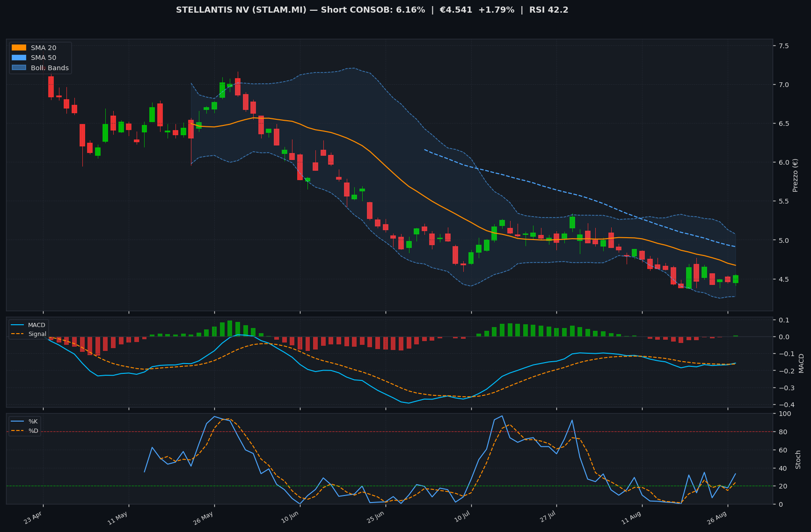Click the 25 Jun date tick

click(x=376, y=517)
